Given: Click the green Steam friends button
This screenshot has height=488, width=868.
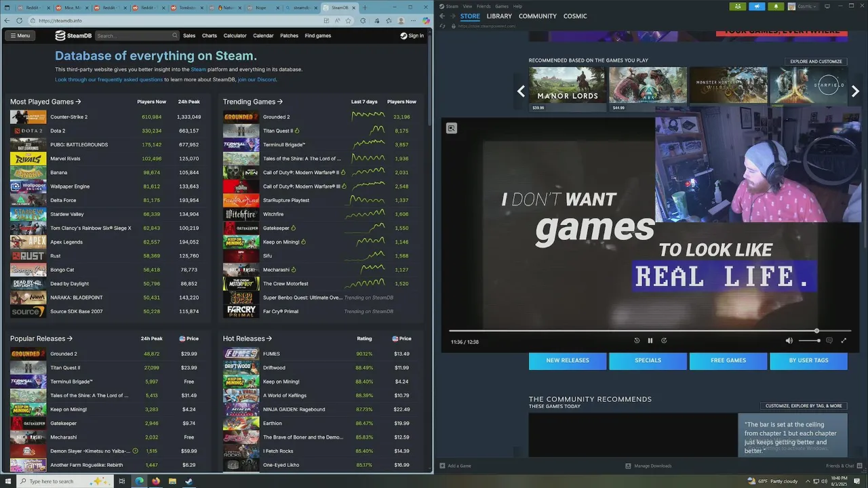Looking at the screenshot, I should 738,6.
